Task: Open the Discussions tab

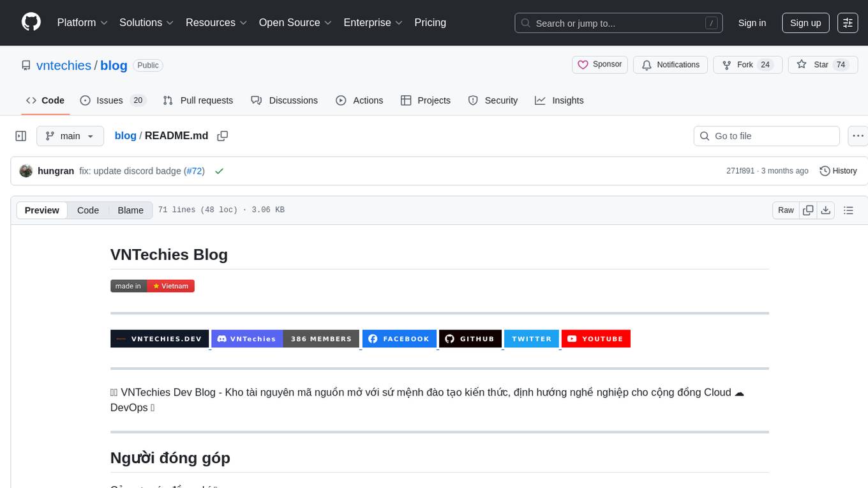Action: click(285, 100)
